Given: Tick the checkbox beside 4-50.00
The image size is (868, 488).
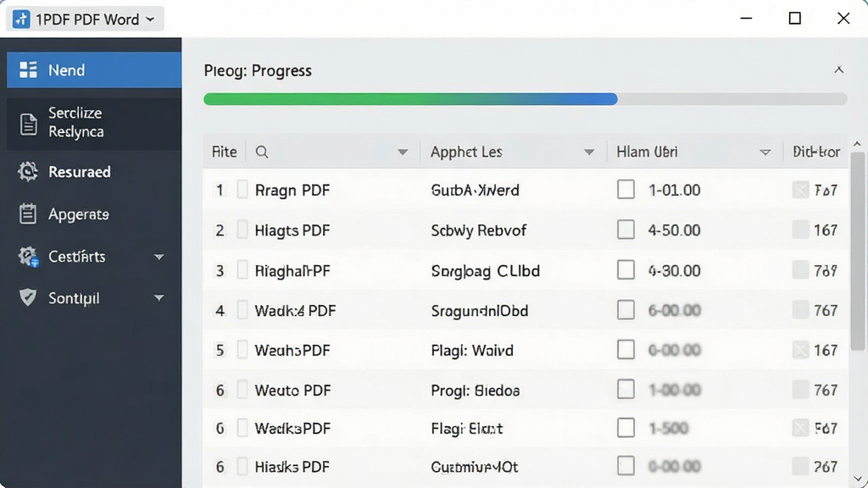Looking at the screenshot, I should [x=626, y=230].
